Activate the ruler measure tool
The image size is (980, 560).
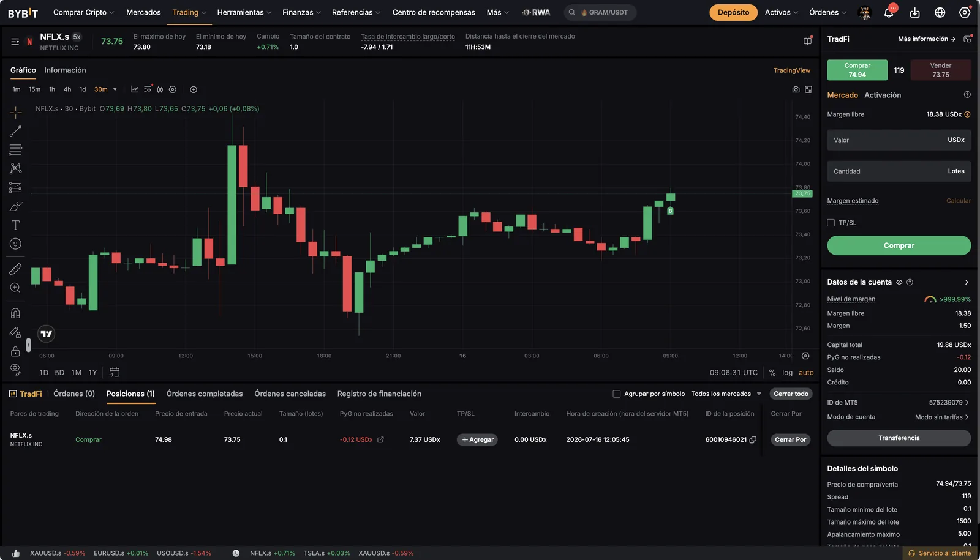15,269
